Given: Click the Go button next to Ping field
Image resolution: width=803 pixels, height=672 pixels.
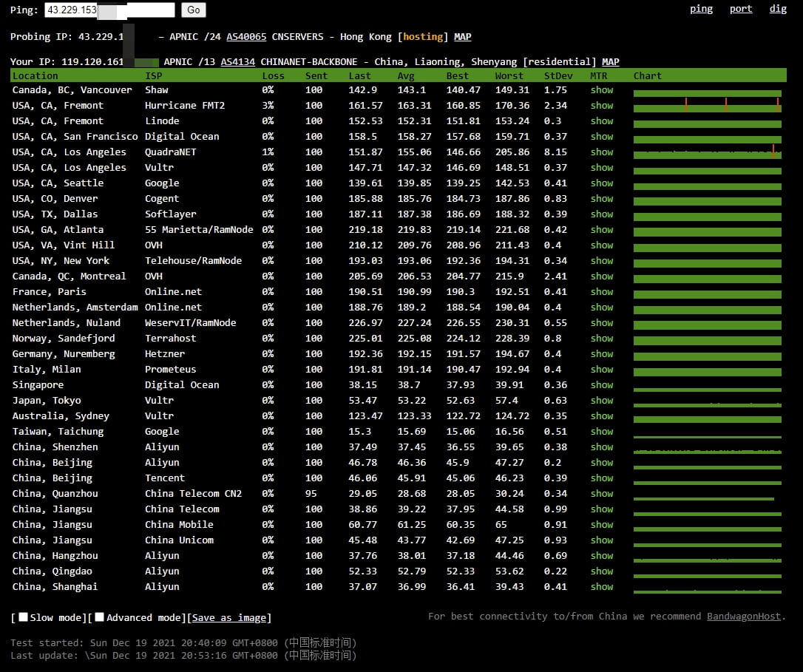Looking at the screenshot, I should click(193, 10).
